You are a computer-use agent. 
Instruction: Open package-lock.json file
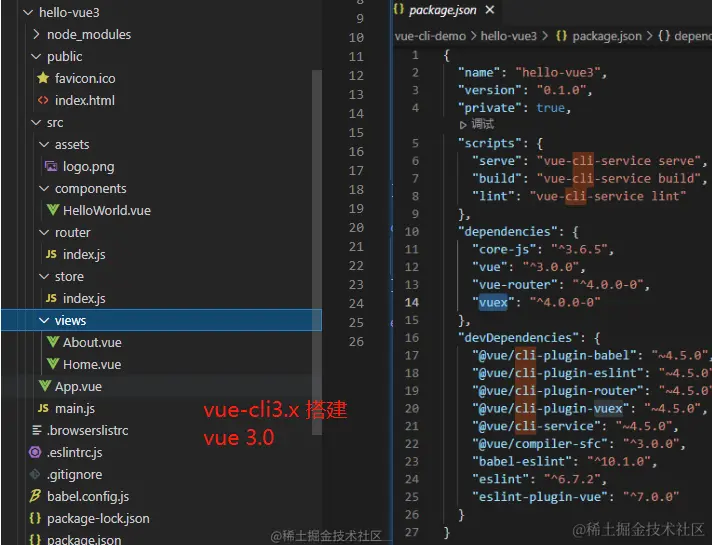coord(98,519)
